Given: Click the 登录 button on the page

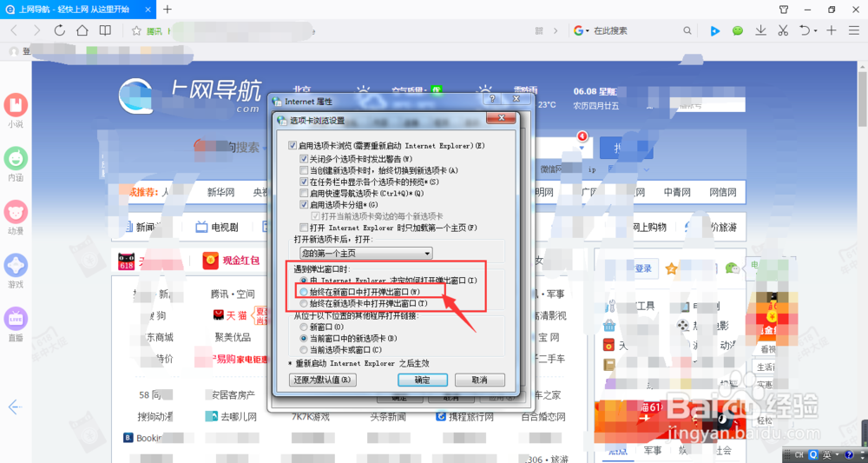Looking at the screenshot, I should coord(642,268).
